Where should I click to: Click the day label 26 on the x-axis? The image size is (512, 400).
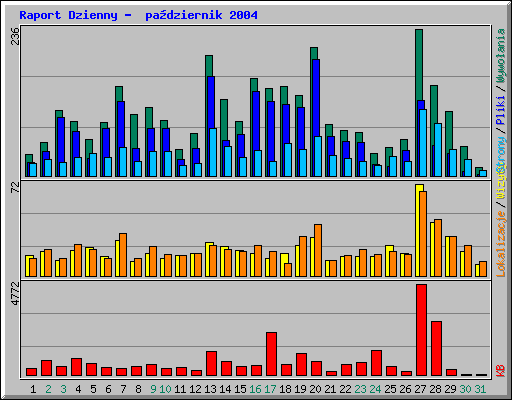pos(405,389)
